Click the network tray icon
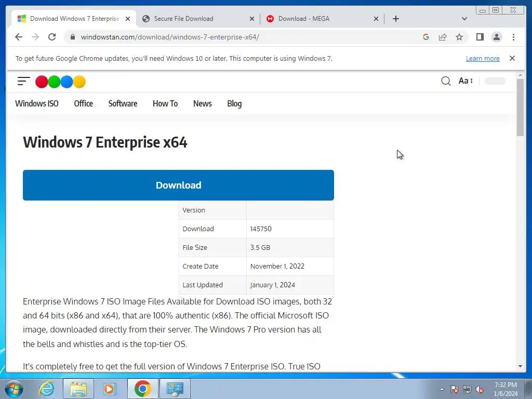 click(x=467, y=389)
